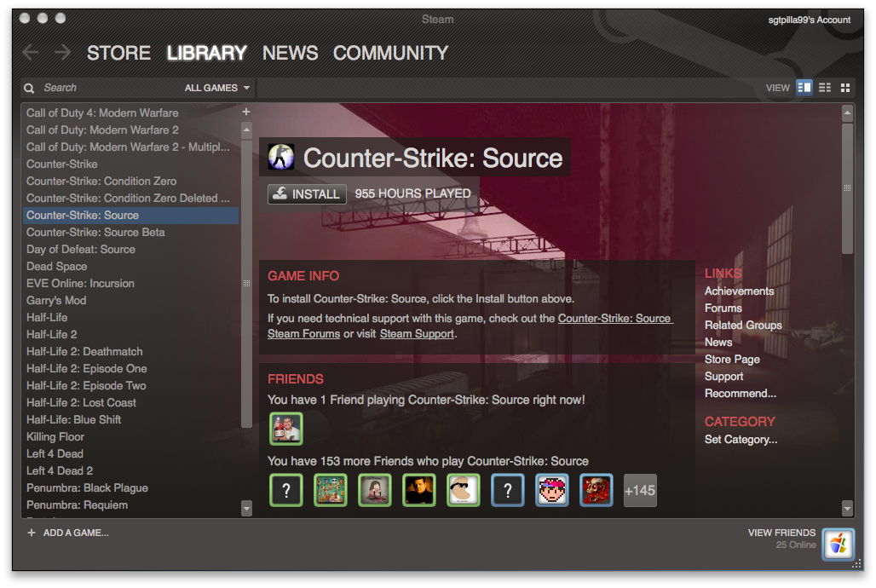Image resolution: width=876 pixels, height=588 pixels.
Task: Click the window resize grip icon
Action: (x=857, y=564)
